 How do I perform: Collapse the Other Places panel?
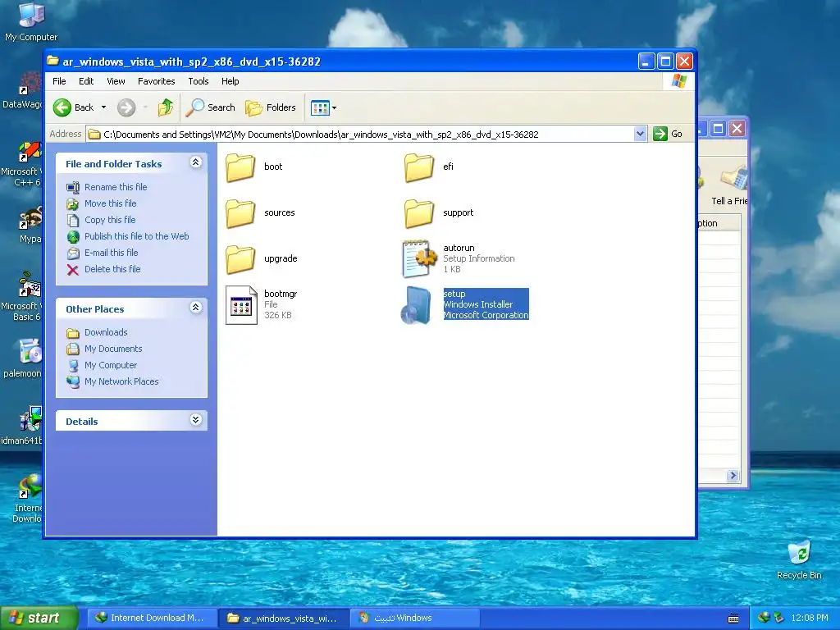tap(195, 308)
